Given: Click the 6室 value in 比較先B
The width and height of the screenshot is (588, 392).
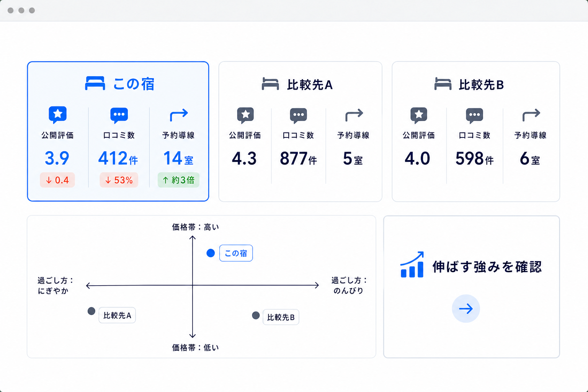Looking at the screenshot, I should [530, 158].
